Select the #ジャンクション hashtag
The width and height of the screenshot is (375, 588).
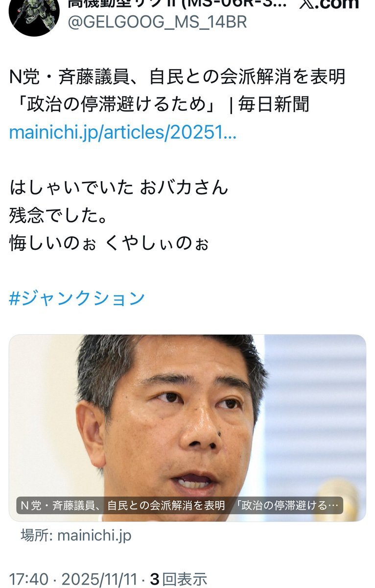77,298
